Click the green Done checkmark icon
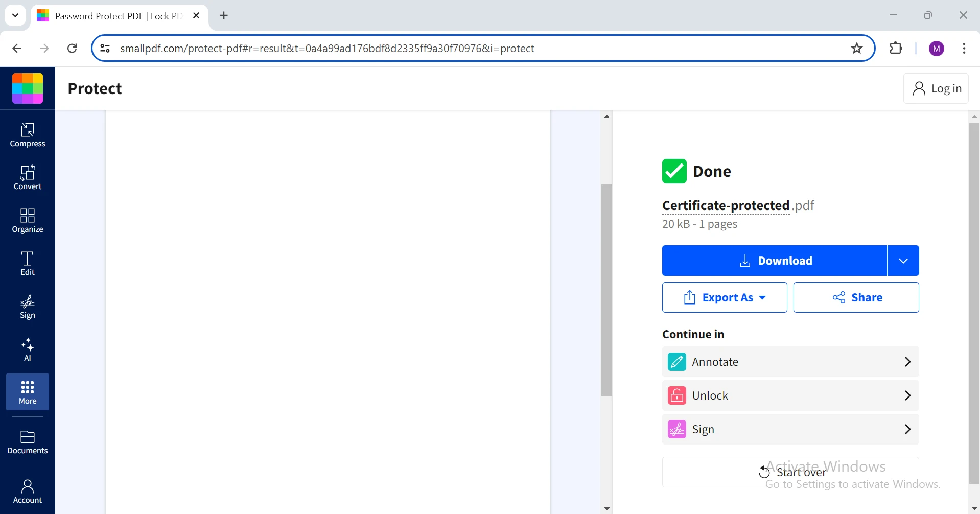The width and height of the screenshot is (980, 514). coord(674,171)
